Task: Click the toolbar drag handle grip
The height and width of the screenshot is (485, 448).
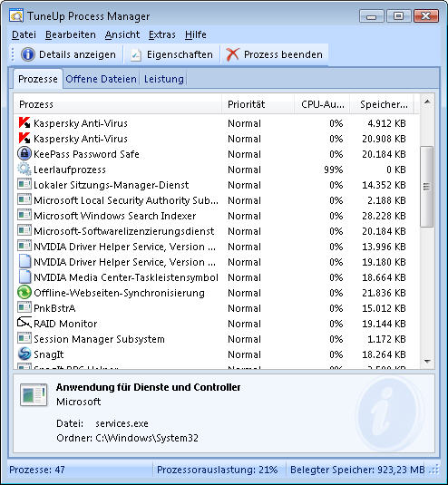Action: tap(13, 54)
